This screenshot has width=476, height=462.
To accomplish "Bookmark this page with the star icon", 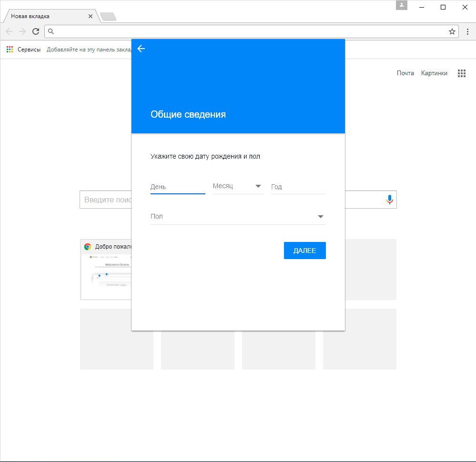I will pos(452,31).
